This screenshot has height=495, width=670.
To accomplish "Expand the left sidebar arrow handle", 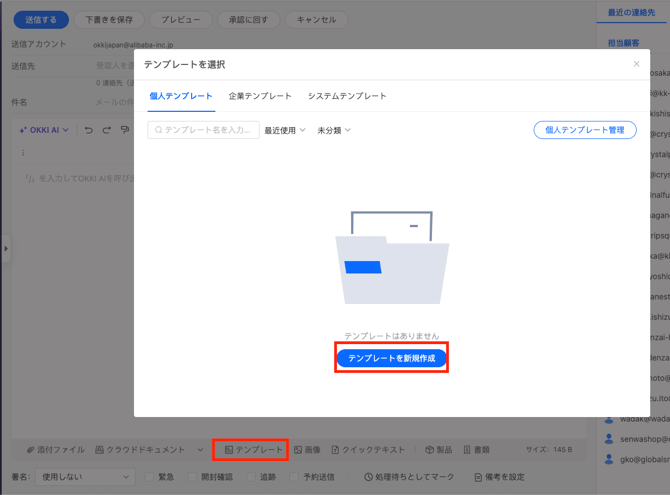I will pos(6,248).
